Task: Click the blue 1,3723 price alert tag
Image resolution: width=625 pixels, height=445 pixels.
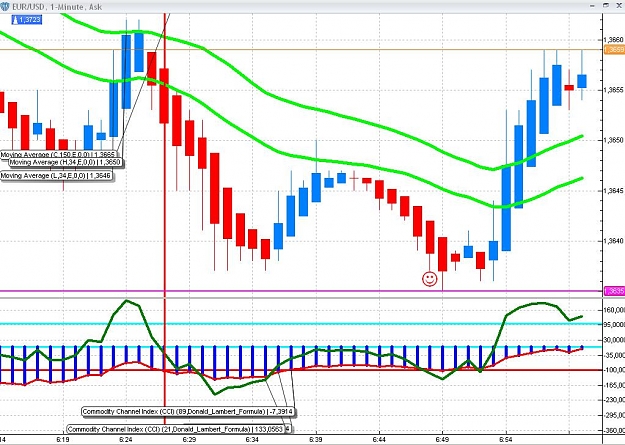Action: [x=27, y=20]
